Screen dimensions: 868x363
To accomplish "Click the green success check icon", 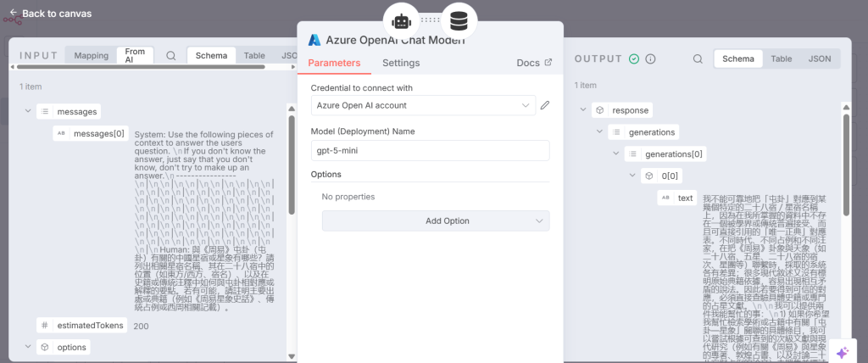I will [x=634, y=59].
